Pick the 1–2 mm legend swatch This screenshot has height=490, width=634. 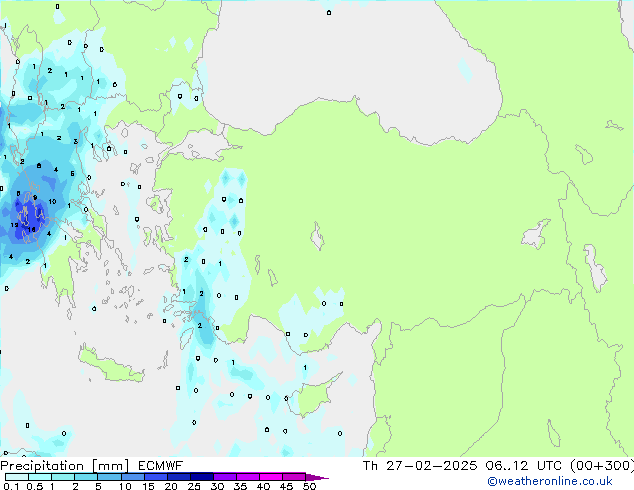(63, 477)
